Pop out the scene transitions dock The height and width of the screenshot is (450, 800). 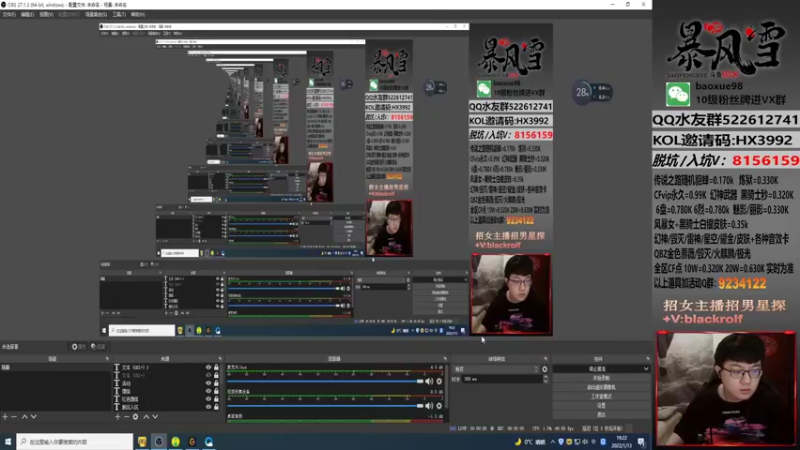point(545,359)
